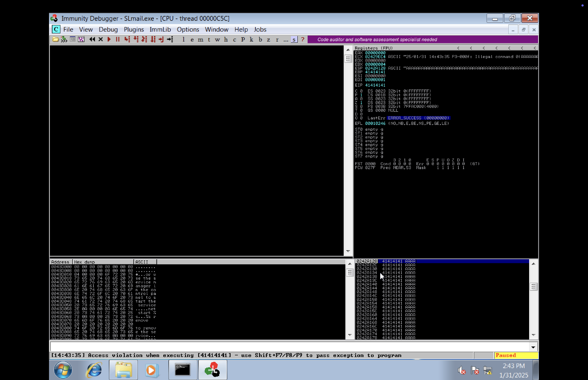Open the ImmLib menu

click(x=160, y=29)
